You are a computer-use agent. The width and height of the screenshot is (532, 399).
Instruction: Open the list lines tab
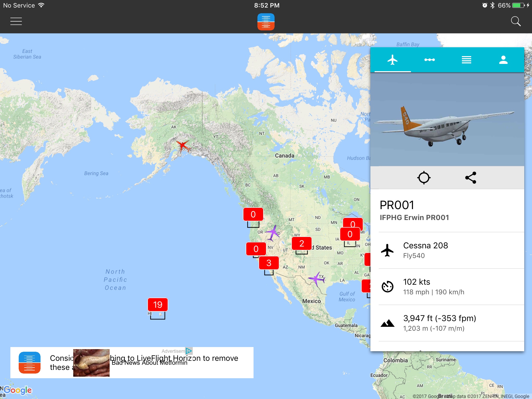click(x=466, y=60)
